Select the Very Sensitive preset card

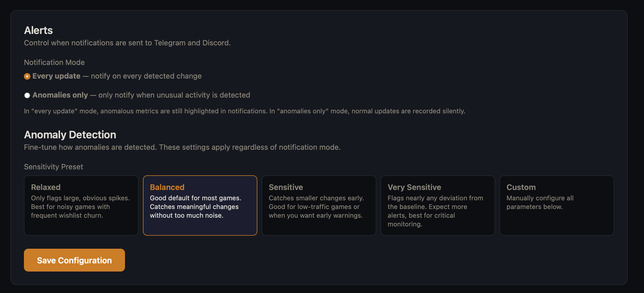[x=437, y=205]
